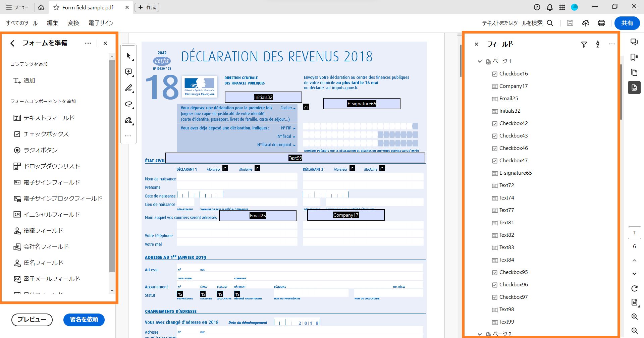
Task: Open the hamburger menu メニュー
Action: [17, 7]
